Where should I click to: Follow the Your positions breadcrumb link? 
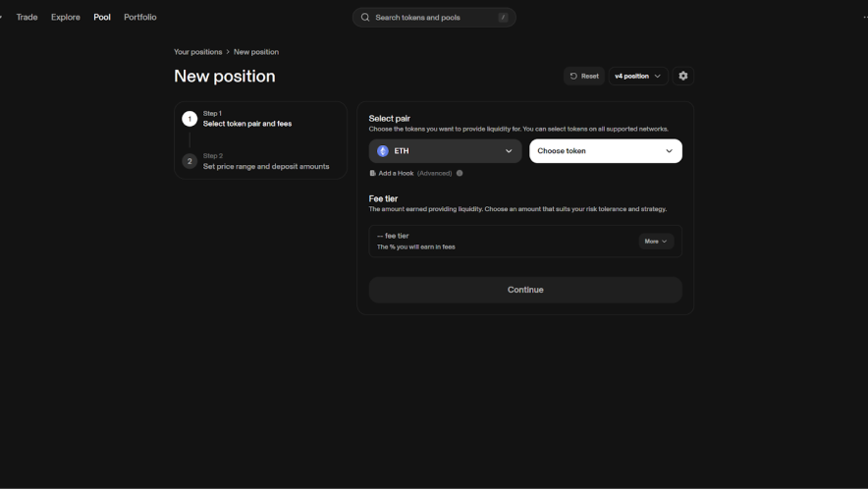[x=197, y=52]
